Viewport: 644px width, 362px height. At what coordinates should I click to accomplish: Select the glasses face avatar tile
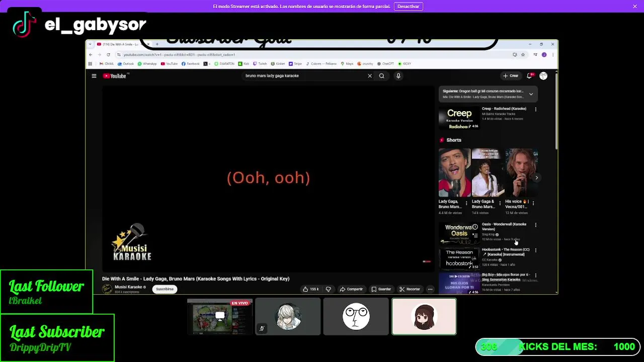pos(356,317)
